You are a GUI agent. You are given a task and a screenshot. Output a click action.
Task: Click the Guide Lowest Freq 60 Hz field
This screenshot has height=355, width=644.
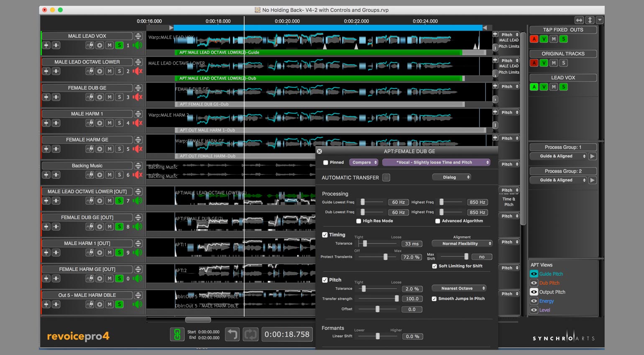[399, 202]
